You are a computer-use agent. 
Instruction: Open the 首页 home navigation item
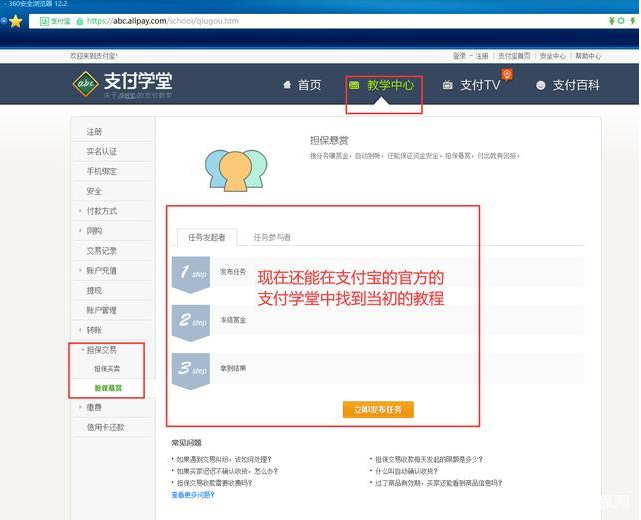[x=302, y=86]
